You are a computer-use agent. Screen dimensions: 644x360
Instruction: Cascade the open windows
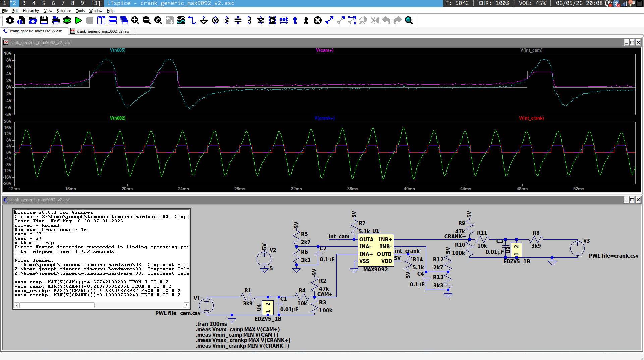tap(124, 21)
